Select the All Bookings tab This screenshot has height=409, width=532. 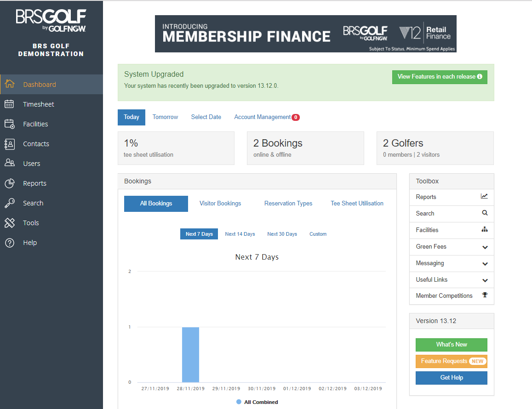tap(156, 204)
